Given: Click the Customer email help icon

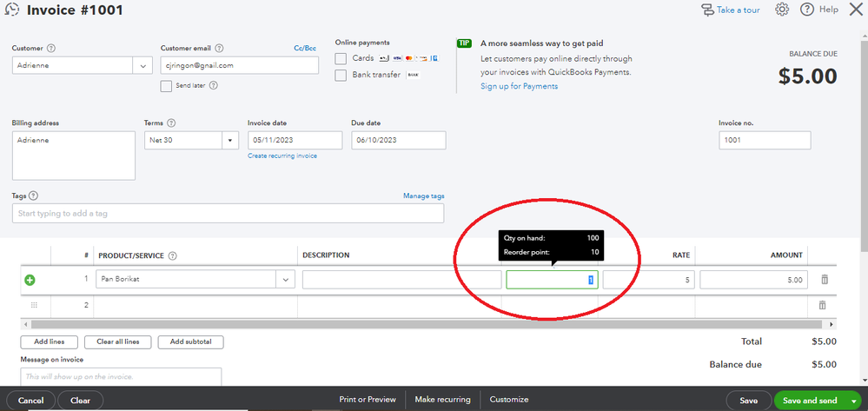Looking at the screenshot, I should 219,48.
